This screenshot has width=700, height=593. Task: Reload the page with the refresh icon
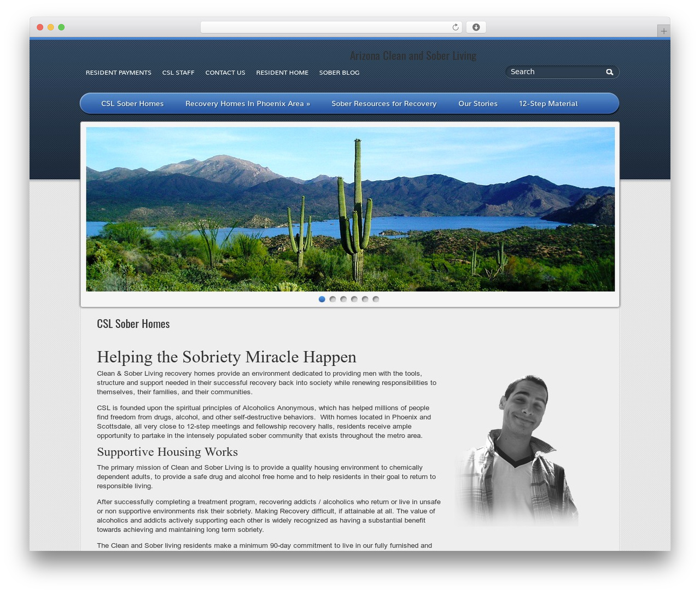455,27
